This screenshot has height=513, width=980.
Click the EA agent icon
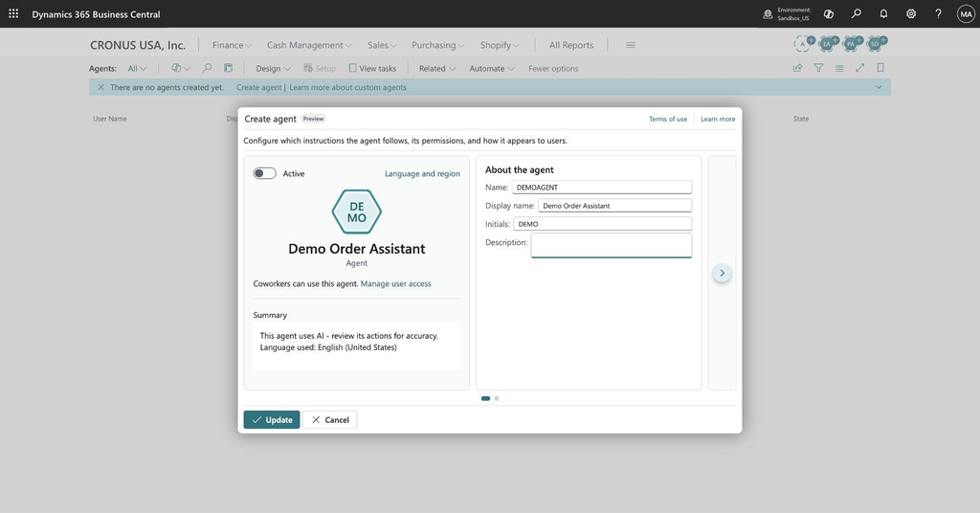[828, 43]
